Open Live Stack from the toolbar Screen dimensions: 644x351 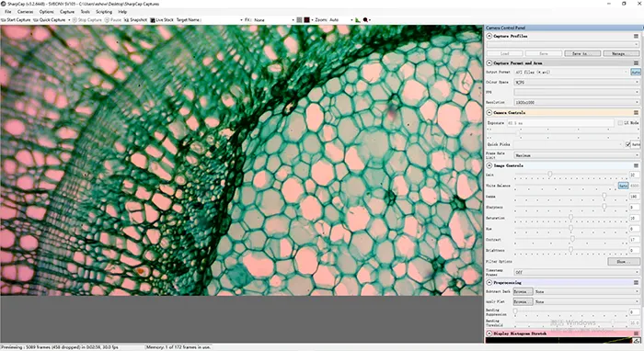(x=162, y=19)
